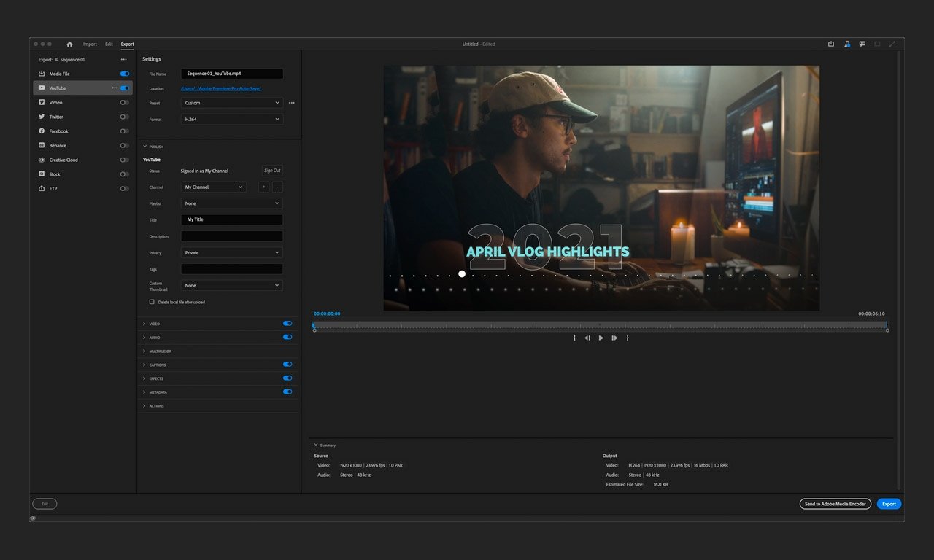
Task: Click the Twitter bird icon
Action: click(42, 117)
